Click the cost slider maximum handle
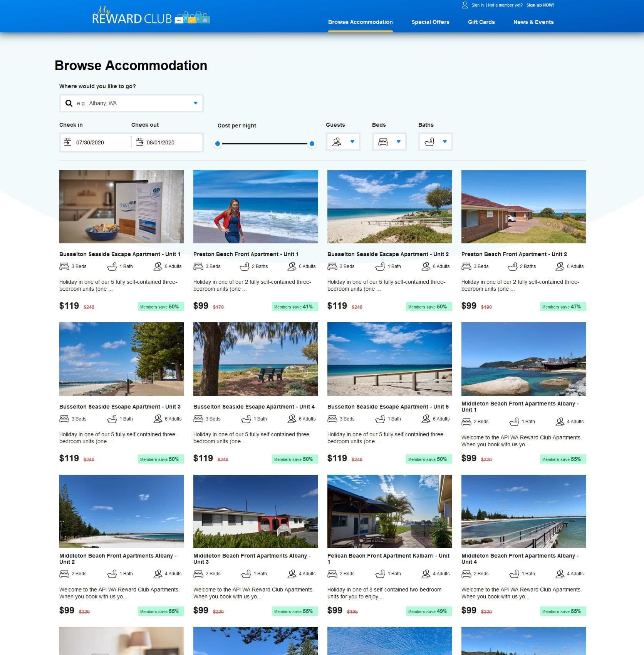Image resolution: width=644 pixels, height=655 pixels. point(312,144)
